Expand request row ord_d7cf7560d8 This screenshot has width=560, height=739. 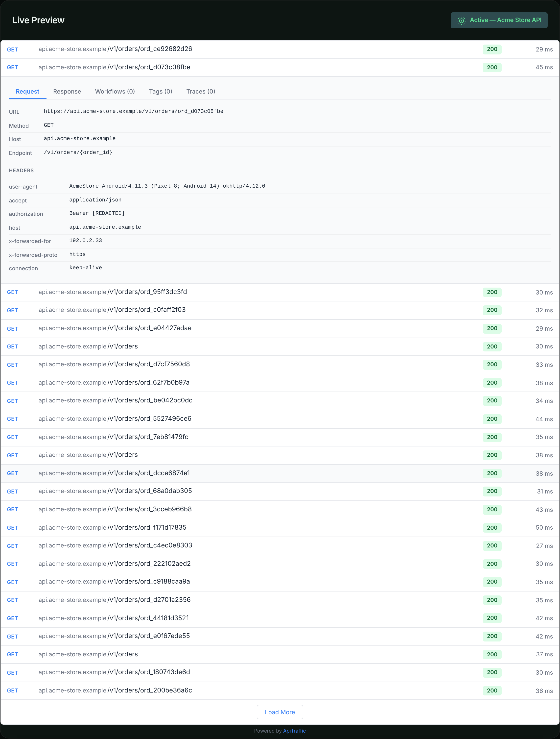coord(280,365)
